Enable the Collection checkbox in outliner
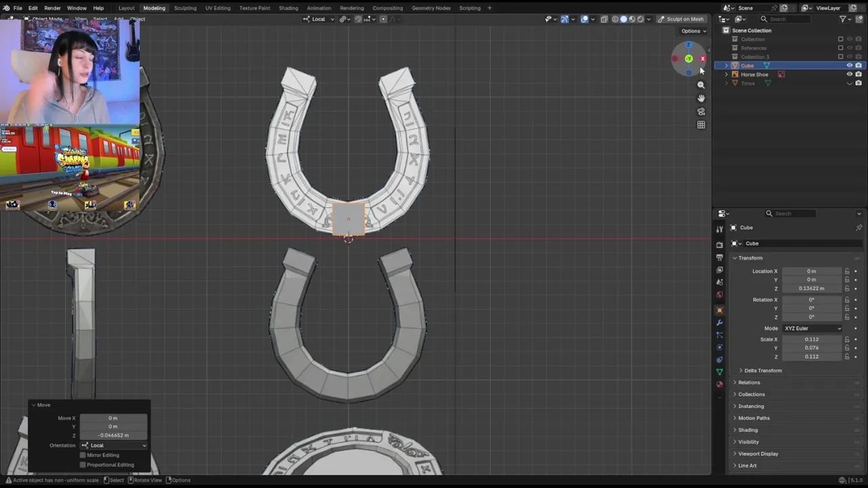The image size is (868, 488). coord(841,39)
